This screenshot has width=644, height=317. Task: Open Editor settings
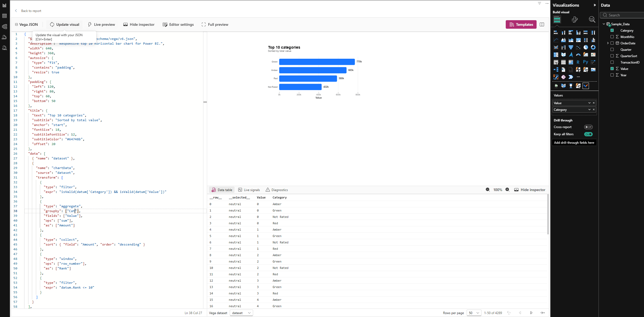178,24
